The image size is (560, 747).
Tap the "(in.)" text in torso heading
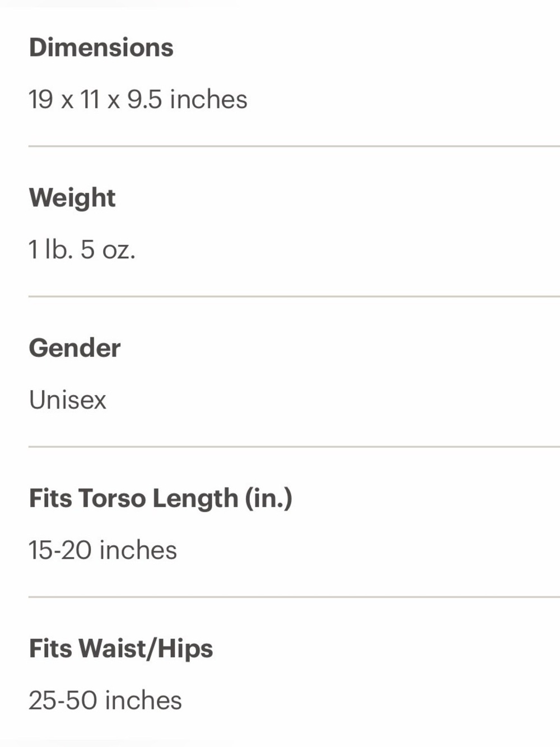[x=269, y=499]
